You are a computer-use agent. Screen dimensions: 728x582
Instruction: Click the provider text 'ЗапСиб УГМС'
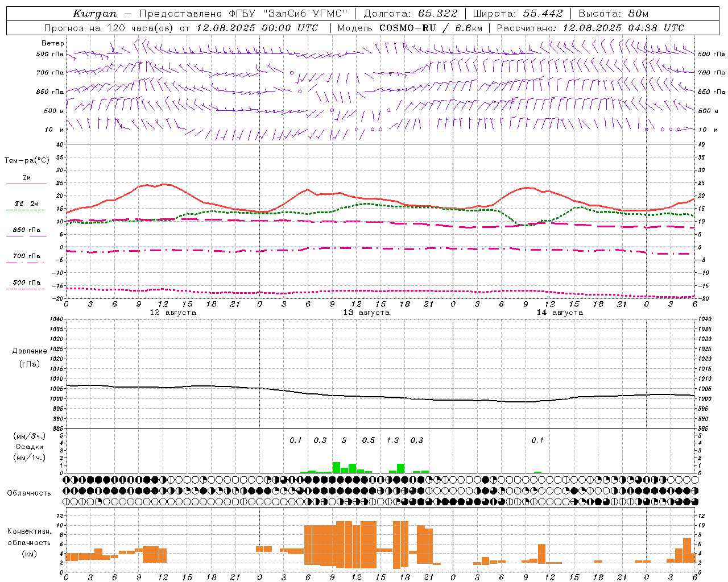tap(305, 14)
